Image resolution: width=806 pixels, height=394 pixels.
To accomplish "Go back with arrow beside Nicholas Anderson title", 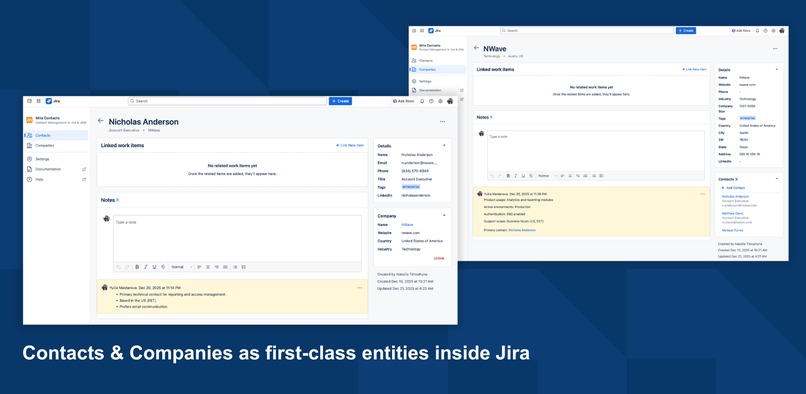I will [x=101, y=121].
